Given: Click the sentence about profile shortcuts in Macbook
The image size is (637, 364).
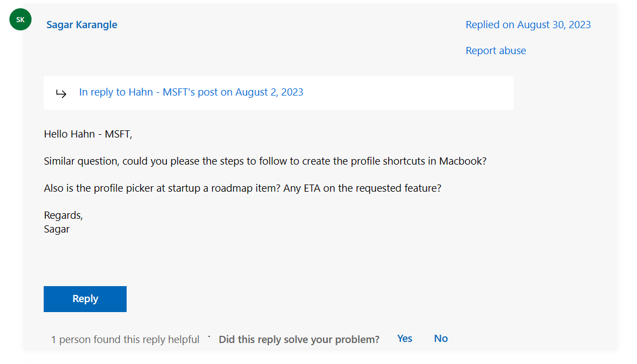Looking at the screenshot, I should (x=264, y=161).
